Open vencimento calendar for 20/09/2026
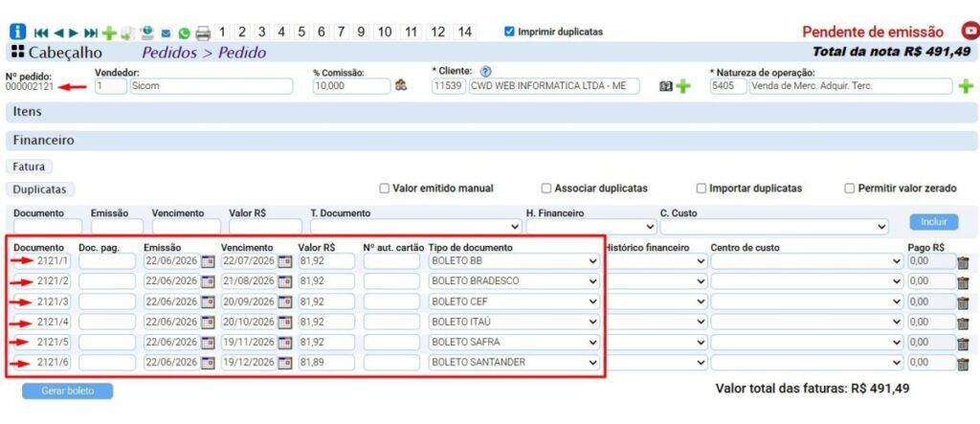The image size is (980, 424). click(285, 302)
